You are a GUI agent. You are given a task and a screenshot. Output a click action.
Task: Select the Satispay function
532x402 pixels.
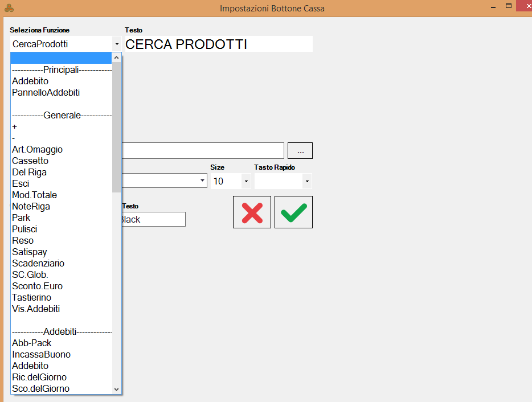[x=30, y=252]
